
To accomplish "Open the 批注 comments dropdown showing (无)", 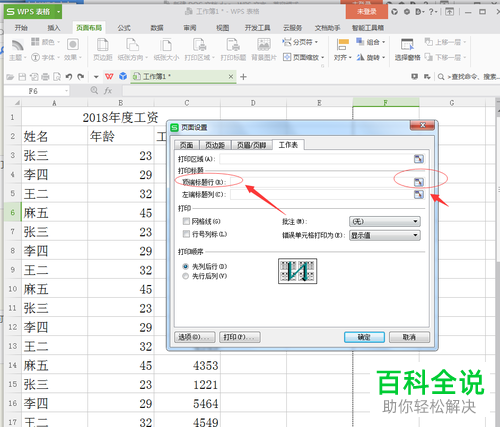I will click(x=385, y=221).
